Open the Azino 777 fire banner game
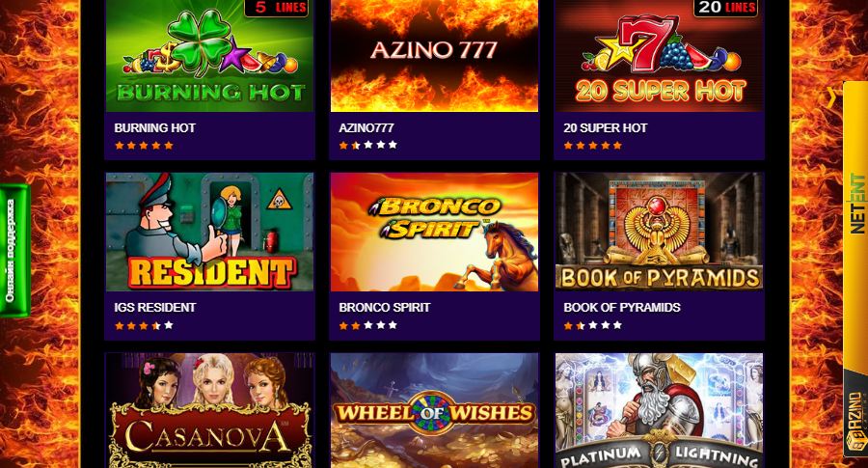868x468 pixels. [434, 55]
